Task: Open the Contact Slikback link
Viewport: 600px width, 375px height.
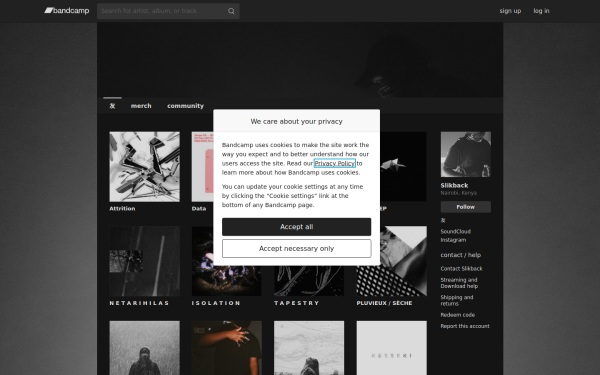Action: pos(461,269)
